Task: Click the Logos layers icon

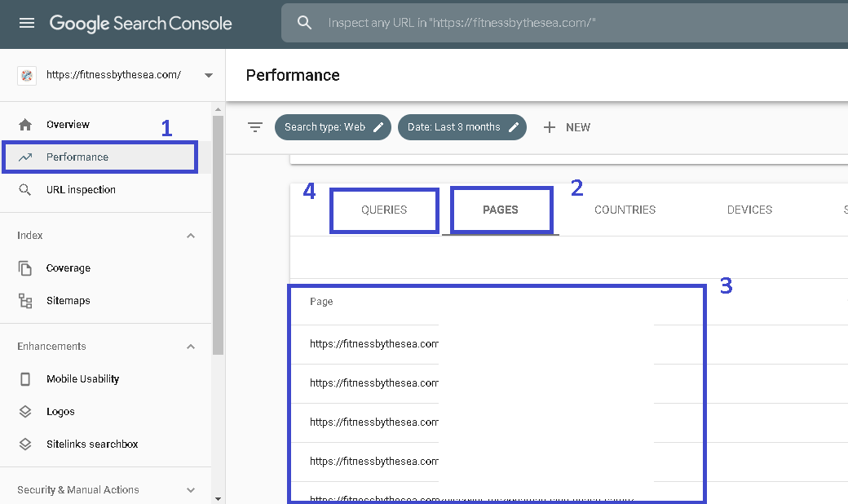Action: [x=25, y=412]
